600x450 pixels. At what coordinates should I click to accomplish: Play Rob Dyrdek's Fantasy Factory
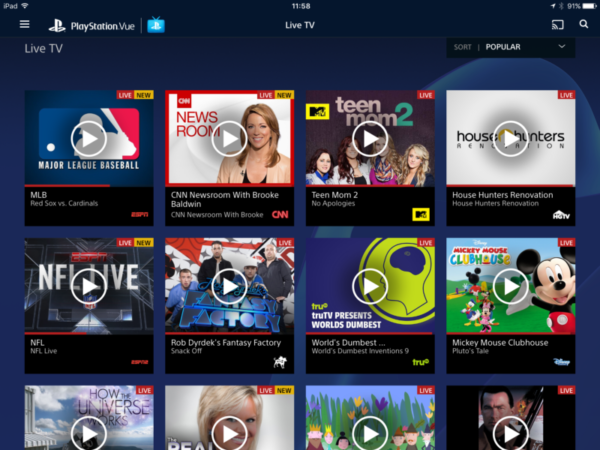pos(229,286)
